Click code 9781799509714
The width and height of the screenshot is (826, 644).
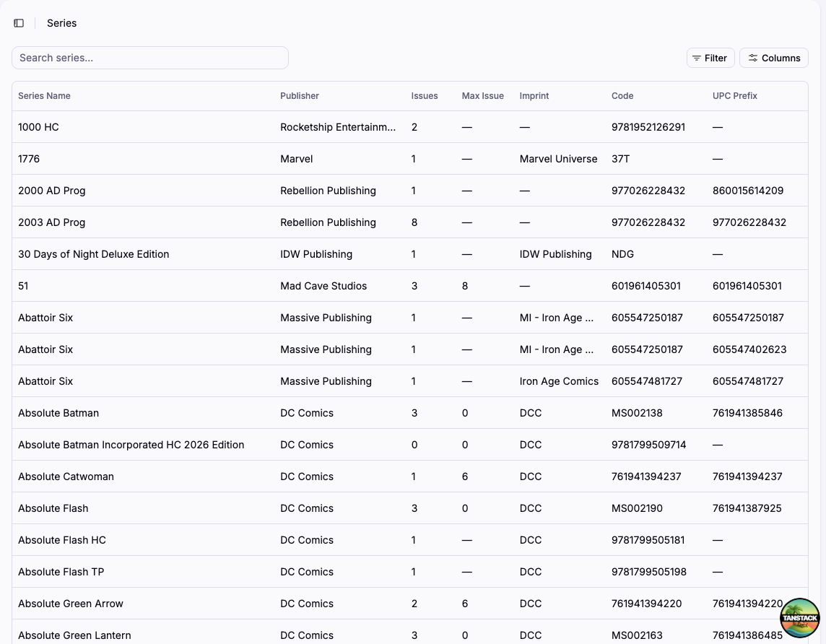(649, 445)
